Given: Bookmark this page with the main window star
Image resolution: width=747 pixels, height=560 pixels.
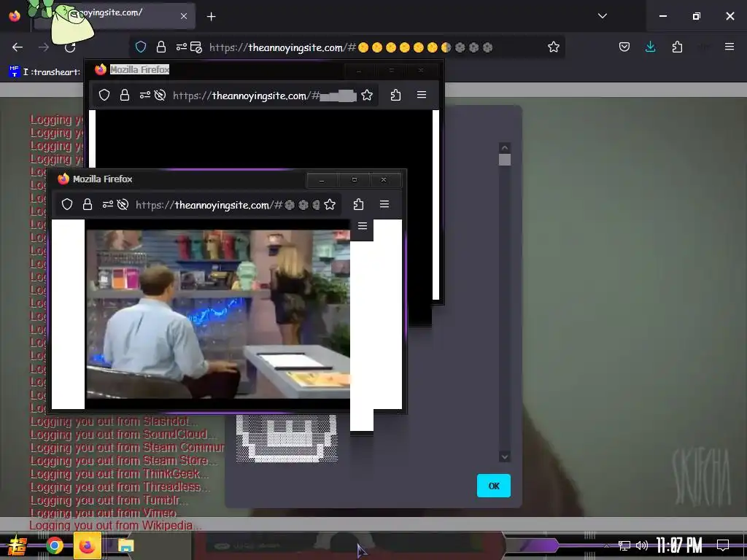Looking at the screenshot, I should pyautogui.click(x=553, y=47).
